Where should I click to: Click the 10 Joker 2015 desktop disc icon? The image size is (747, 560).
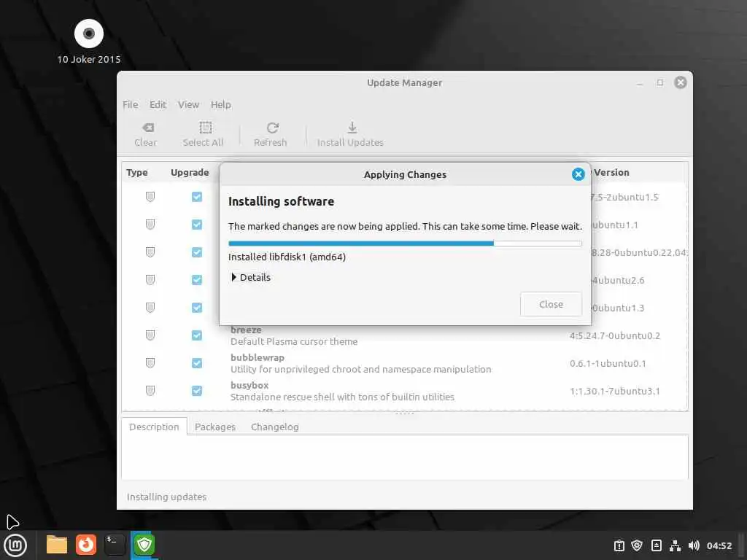(88, 34)
